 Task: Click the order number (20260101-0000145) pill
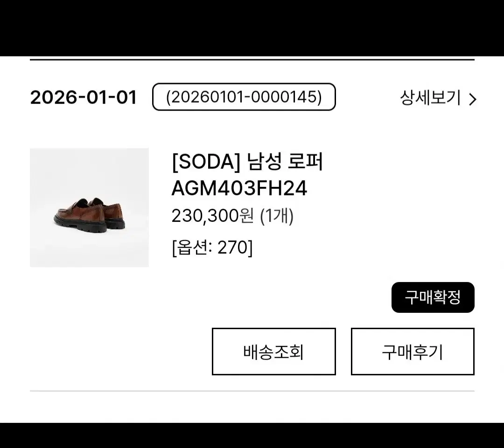pyautogui.click(x=245, y=97)
